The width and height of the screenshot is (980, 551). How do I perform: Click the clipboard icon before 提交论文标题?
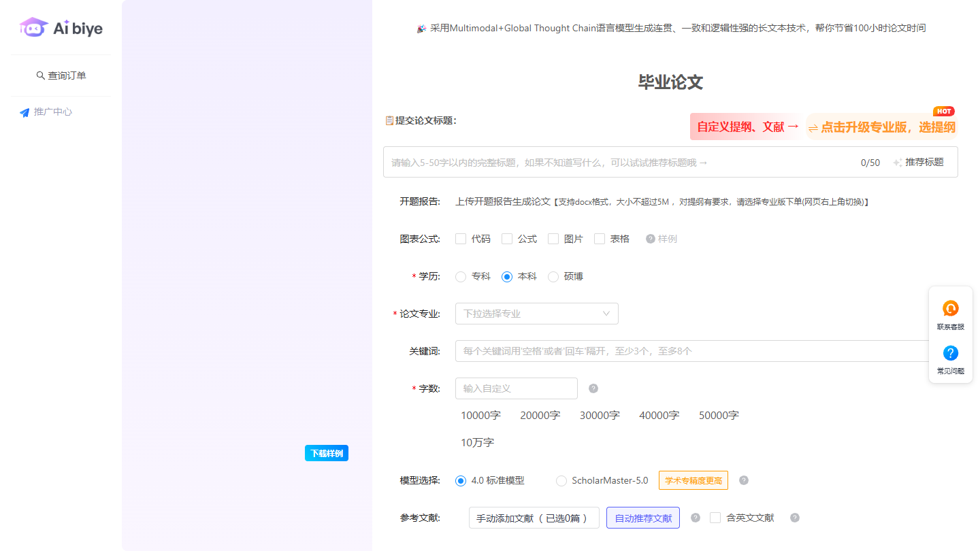tap(389, 120)
